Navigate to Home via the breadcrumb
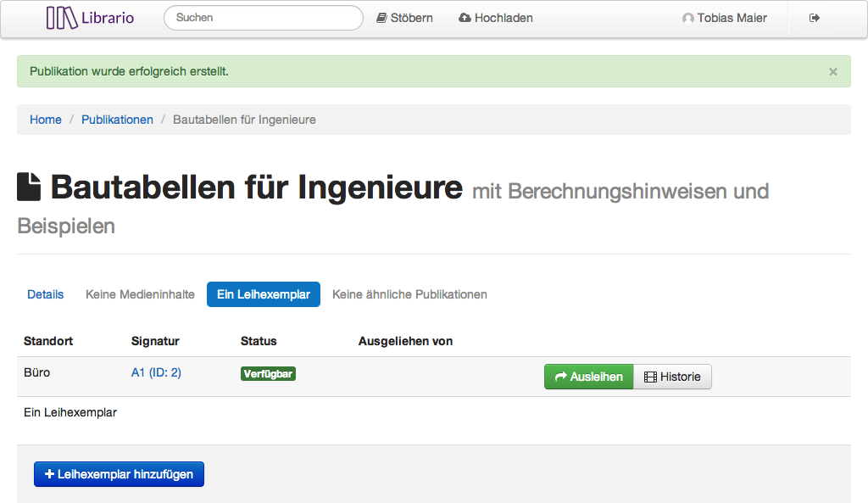The image size is (868, 503). pos(46,120)
